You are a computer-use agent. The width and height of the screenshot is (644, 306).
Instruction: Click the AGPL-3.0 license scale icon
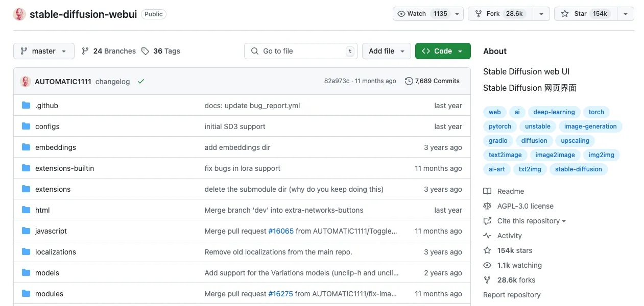click(x=487, y=206)
